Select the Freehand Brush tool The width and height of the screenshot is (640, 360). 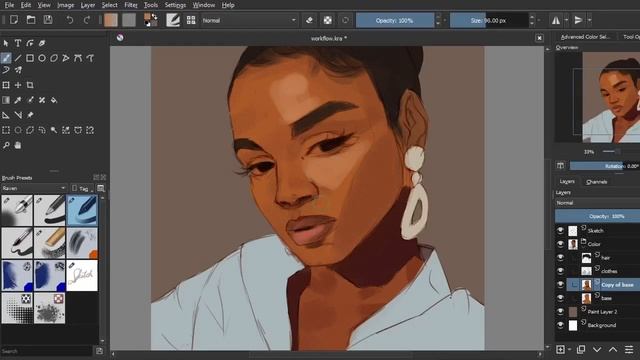(x=6, y=58)
